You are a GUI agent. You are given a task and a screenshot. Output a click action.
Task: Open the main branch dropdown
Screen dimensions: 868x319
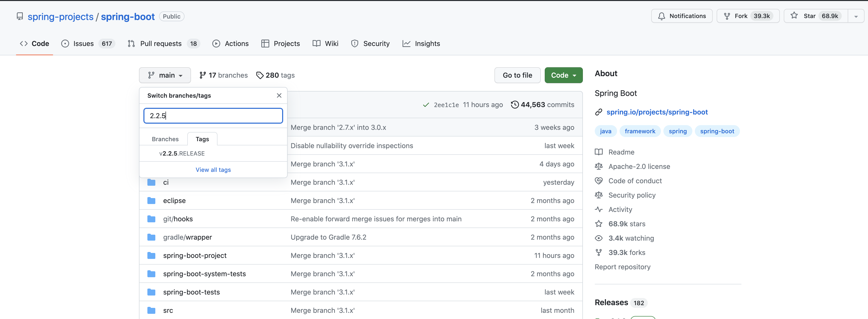click(165, 75)
